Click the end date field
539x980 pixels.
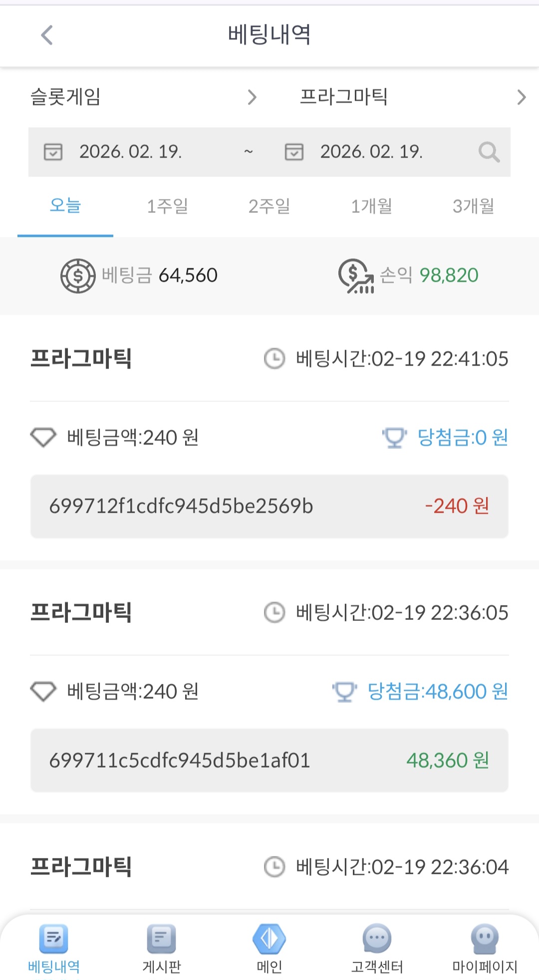[x=371, y=152]
